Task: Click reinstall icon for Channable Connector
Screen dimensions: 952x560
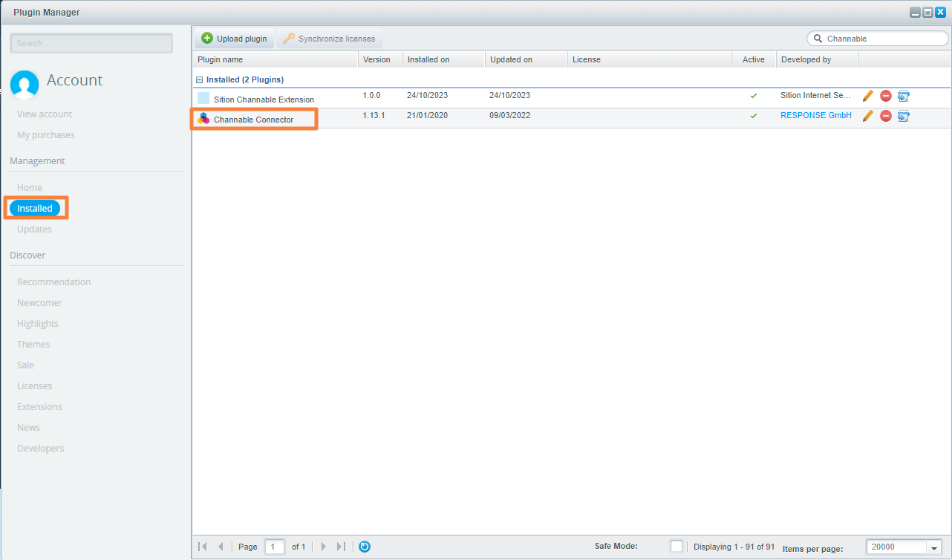Action: pos(903,116)
